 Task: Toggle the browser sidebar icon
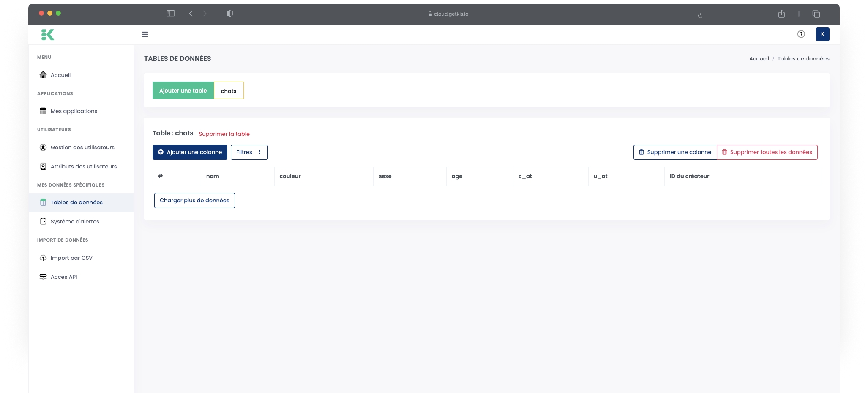(171, 14)
